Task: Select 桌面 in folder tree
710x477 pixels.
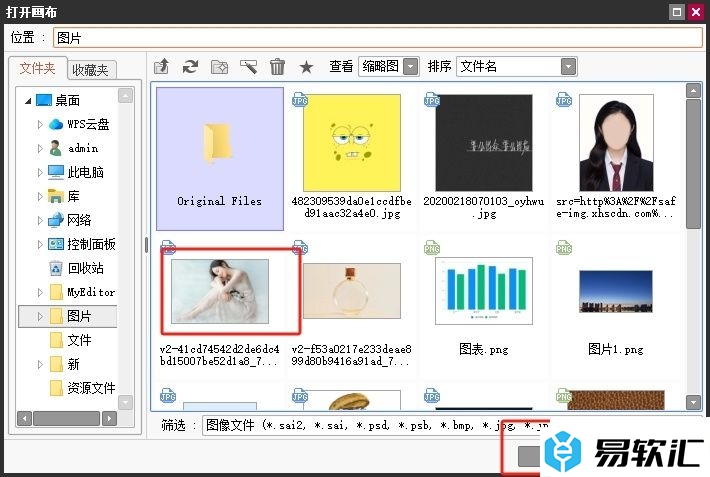Action: [x=58, y=100]
